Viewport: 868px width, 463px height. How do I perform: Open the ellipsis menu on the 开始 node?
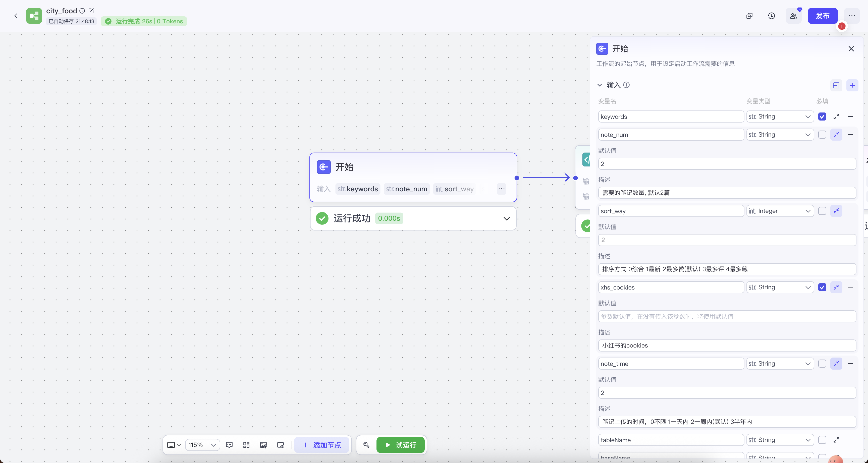501,189
